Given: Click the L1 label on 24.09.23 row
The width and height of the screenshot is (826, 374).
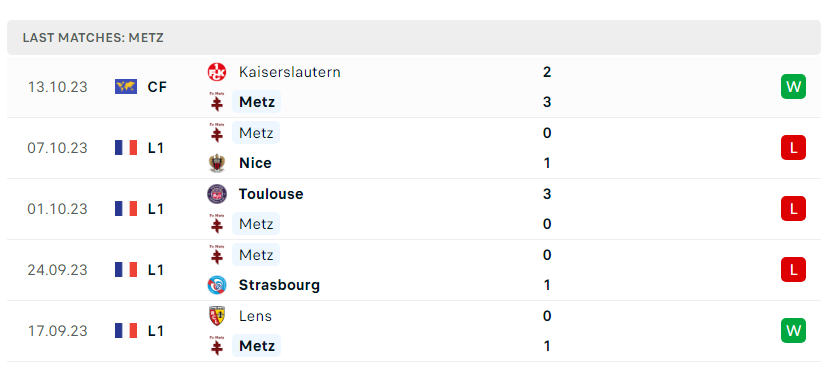Looking at the screenshot, I should (x=156, y=270).
